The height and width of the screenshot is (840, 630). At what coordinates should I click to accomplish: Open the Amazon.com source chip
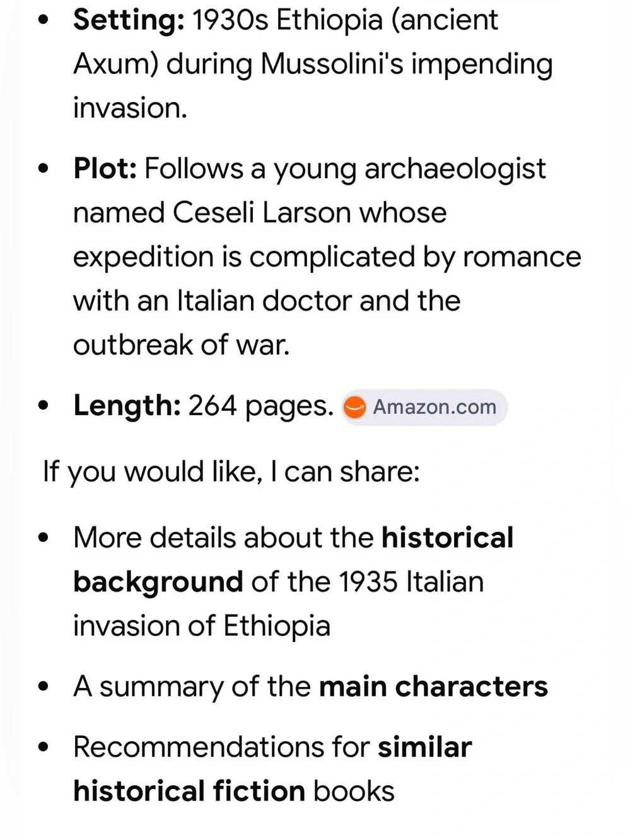click(x=424, y=407)
